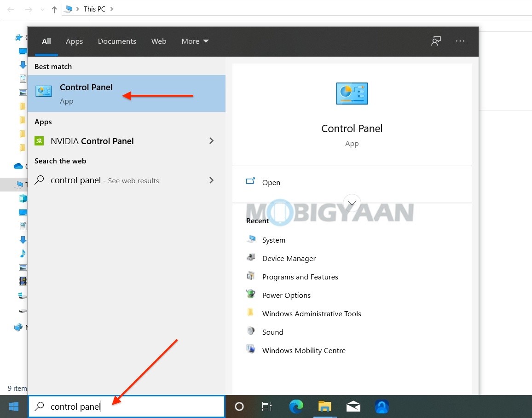Viewport: 532px width, 418px height.
Task: Open the Mail app from the taskbar
Action: tap(353, 406)
